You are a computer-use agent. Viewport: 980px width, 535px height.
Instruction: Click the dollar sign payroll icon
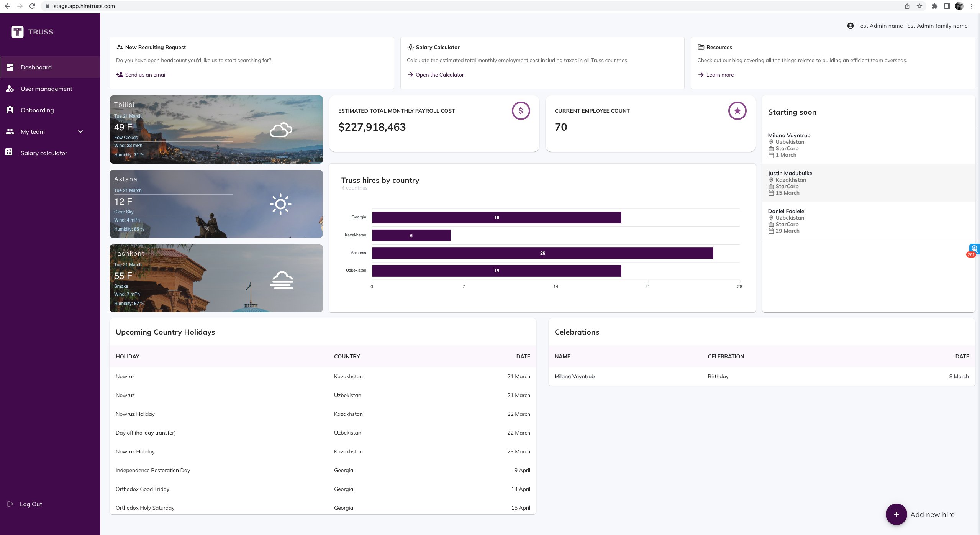pyautogui.click(x=521, y=111)
